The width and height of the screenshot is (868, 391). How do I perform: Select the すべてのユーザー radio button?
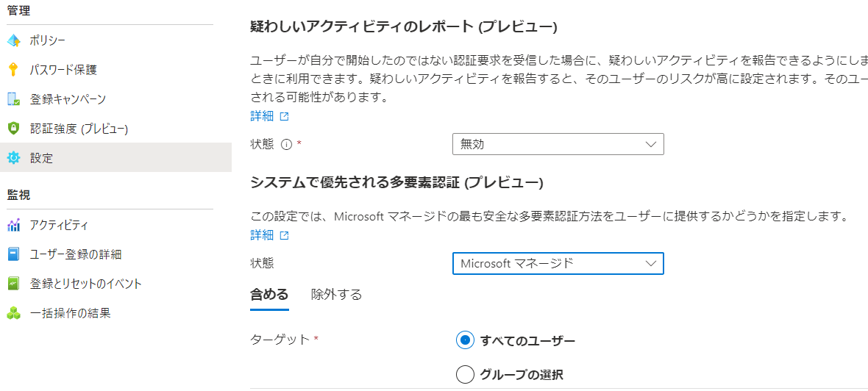(x=465, y=340)
